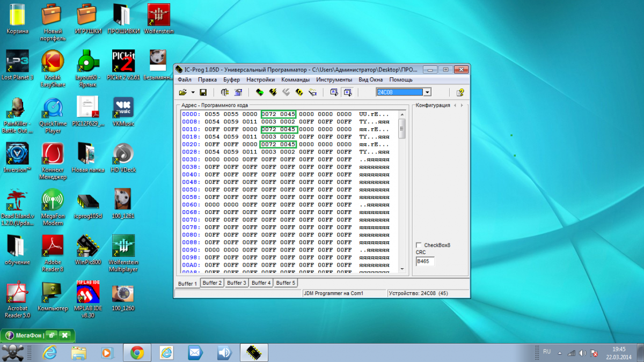Click the left arrow next to Конфигурация
The height and width of the screenshot is (362, 644).
pos(455,105)
